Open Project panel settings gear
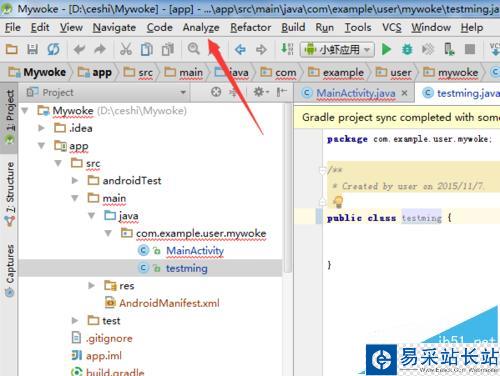500x376 pixels. [x=261, y=91]
